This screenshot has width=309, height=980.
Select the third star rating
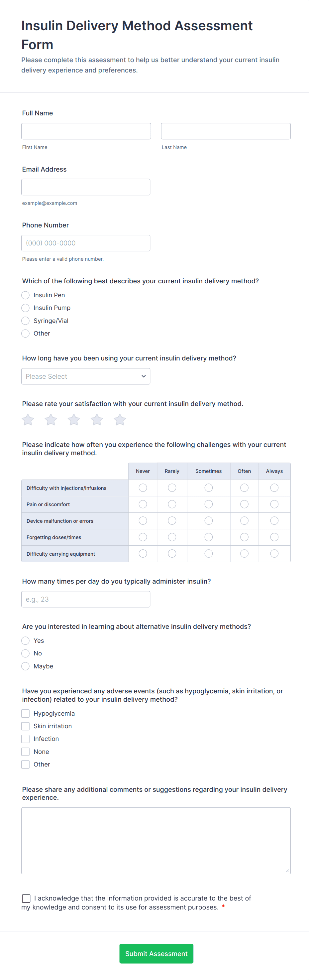coord(74,420)
